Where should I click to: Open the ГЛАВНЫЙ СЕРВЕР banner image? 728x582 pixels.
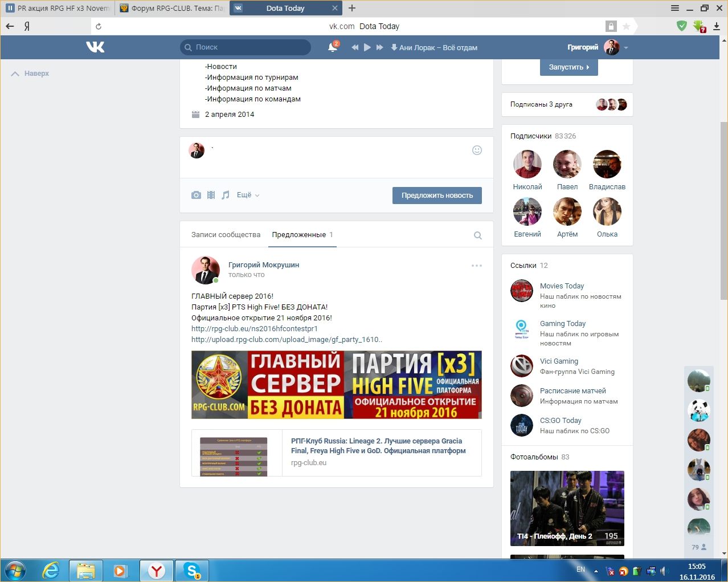pyautogui.click(x=337, y=385)
